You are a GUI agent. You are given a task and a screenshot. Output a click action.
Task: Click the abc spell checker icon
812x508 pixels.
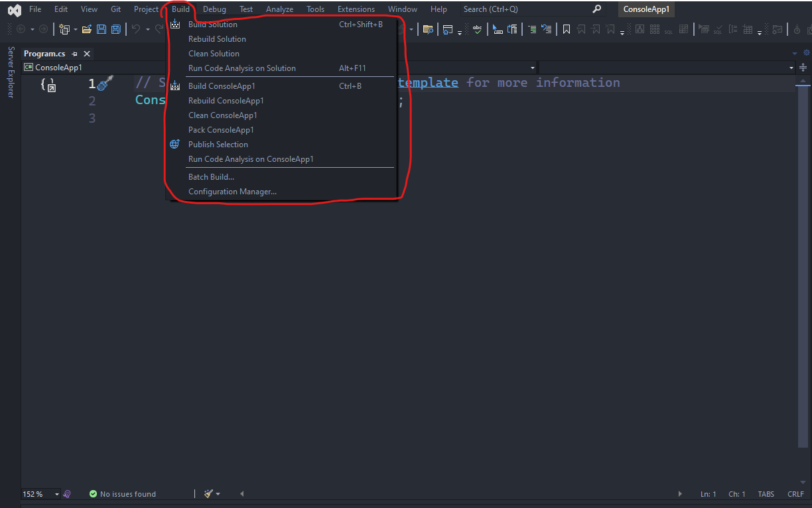click(477, 29)
